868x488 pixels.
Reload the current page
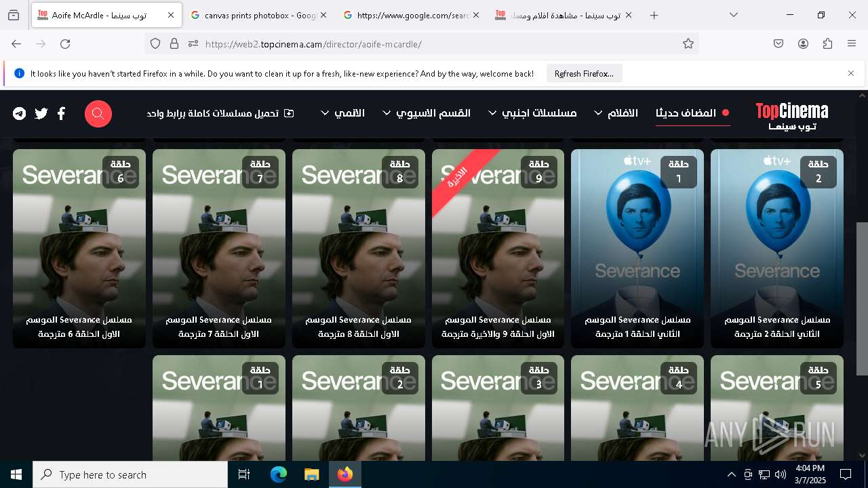pyautogui.click(x=65, y=44)
